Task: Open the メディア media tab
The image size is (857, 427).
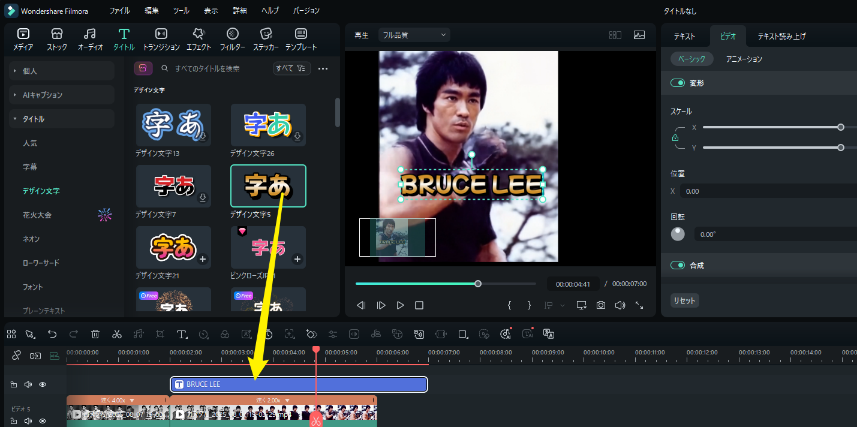Action: coord(23,39)
